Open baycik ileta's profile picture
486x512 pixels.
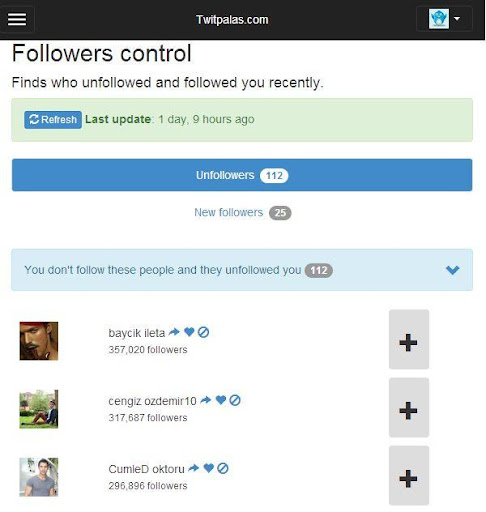[39, 341]
